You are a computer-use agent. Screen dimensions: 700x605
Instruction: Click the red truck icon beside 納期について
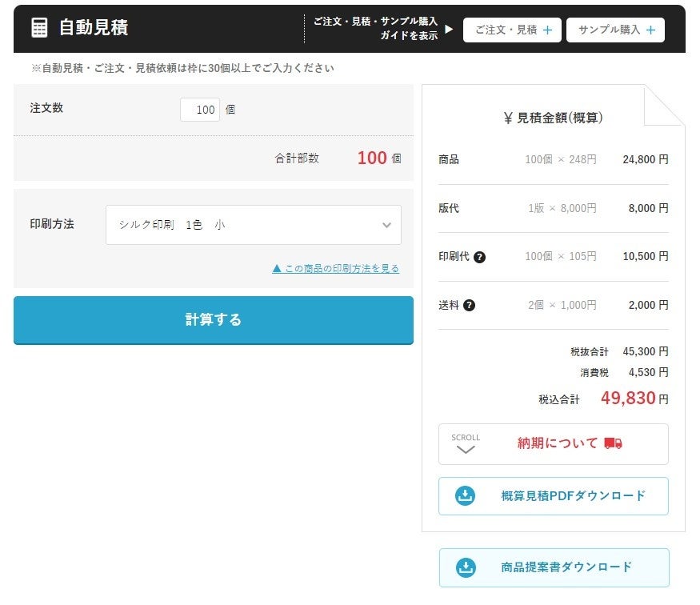pyautogui.click(x=613, y=443)
